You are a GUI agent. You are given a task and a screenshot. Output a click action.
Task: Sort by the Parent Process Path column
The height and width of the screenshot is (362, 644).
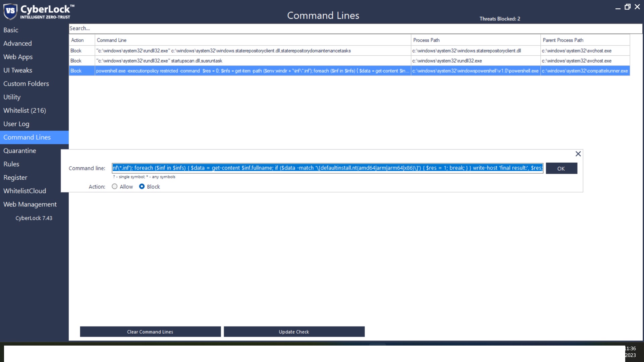coord(584,40)
